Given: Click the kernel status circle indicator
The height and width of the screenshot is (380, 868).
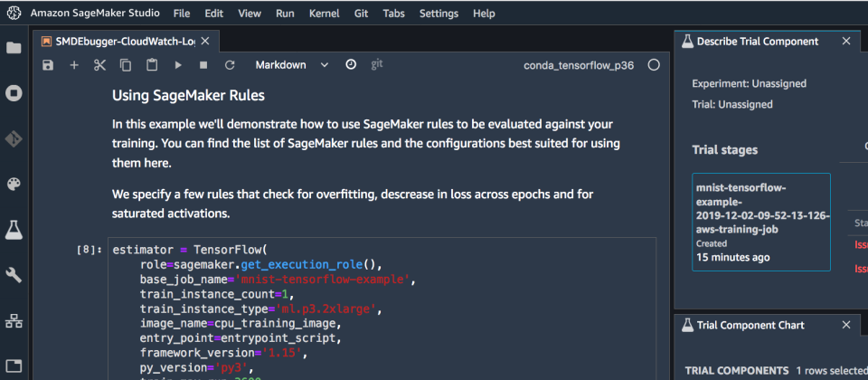Looking at the screenshot, I should tap(654, 65).
